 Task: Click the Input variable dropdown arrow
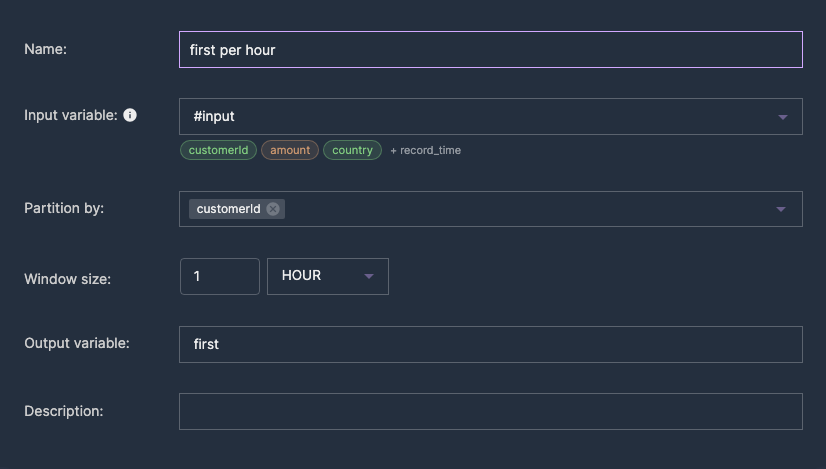click(x=783, y=117)
